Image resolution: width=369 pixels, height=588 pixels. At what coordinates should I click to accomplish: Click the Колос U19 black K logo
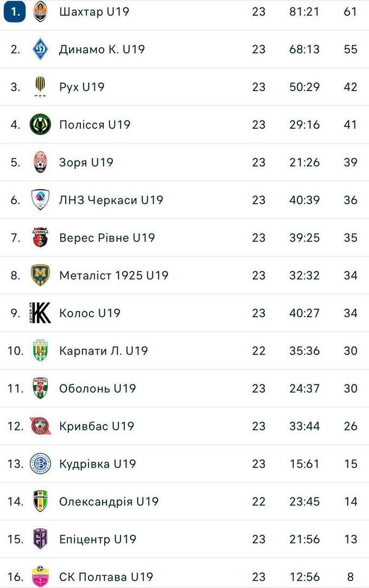[40, 313]
